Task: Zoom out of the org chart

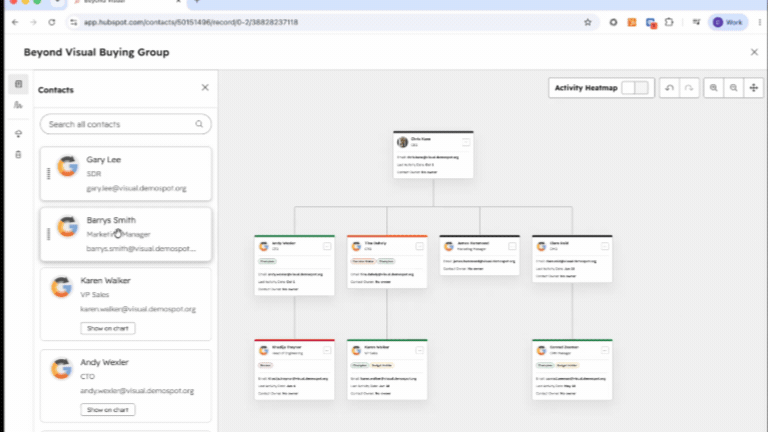Action: [733, 88]
